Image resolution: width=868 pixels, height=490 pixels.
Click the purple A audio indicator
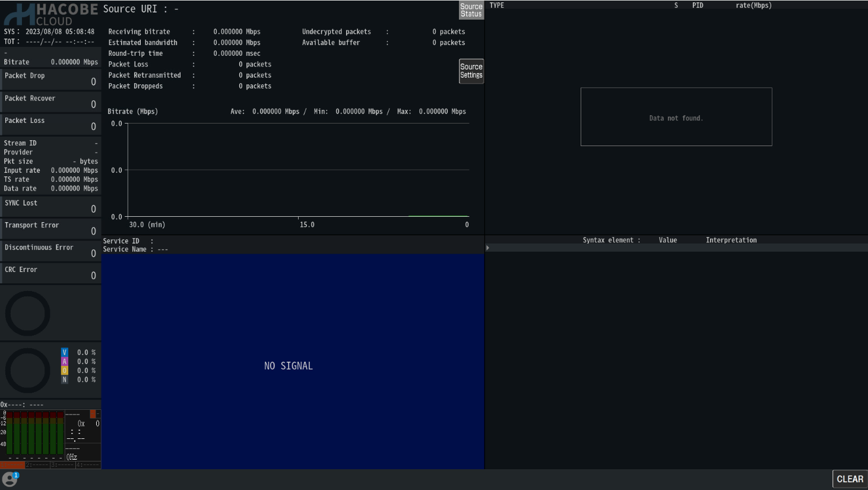click(65, 361)
